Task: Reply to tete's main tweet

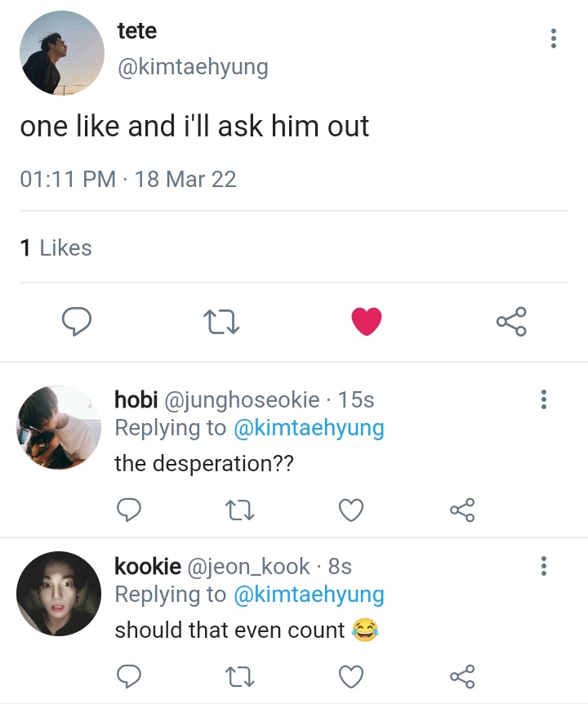Action: point(76,321)
